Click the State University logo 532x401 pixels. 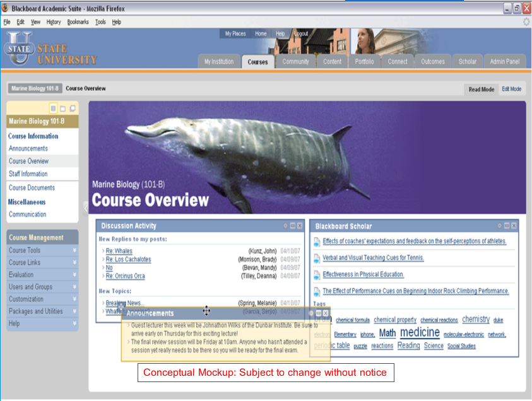(50, 49)
